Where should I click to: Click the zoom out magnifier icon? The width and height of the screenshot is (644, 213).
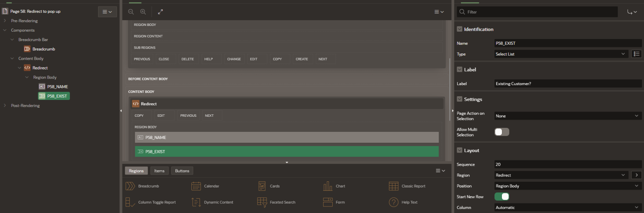point(131,12)
